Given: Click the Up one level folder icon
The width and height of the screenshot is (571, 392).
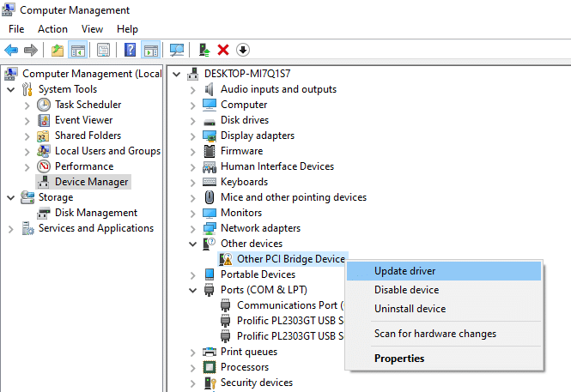Looking at the screenshot, I should pos(58,50).
